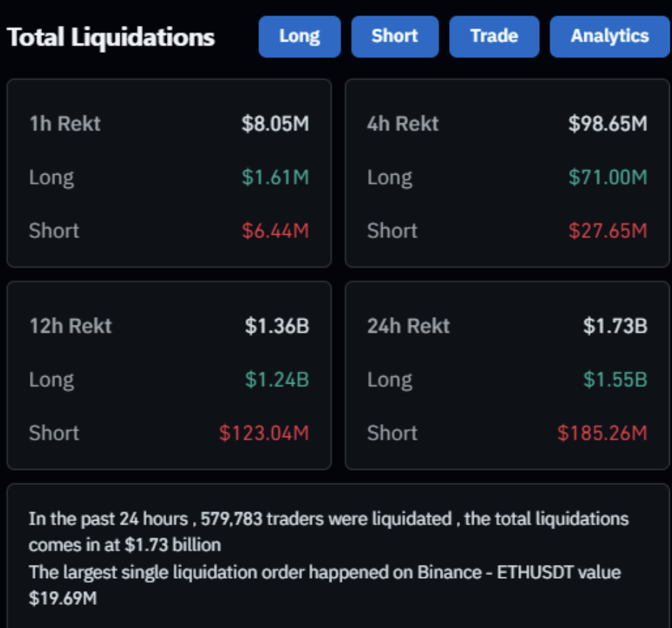Viewport: 672px width, 628px height.
Task: Open the Analytics button
Action: click(x=610, y=36)
